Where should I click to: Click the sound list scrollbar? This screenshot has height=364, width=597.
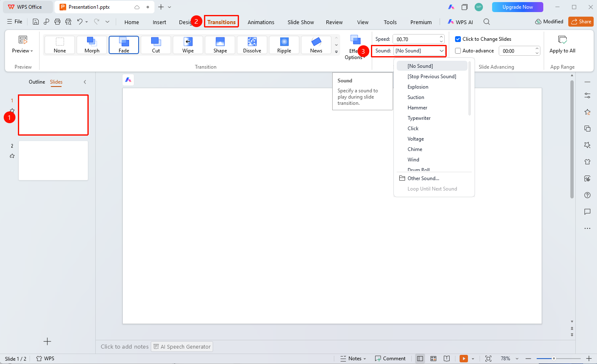pos(470,88)
